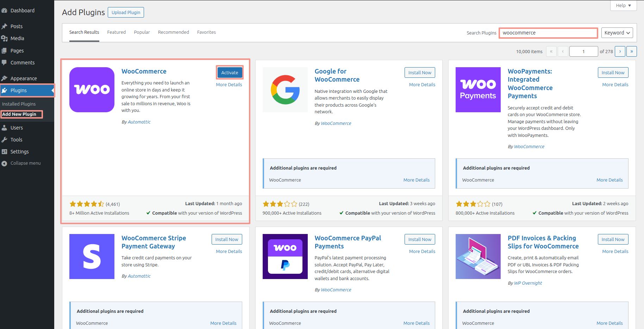Open More Details under WooCommerce Activate button

point(229,85)
